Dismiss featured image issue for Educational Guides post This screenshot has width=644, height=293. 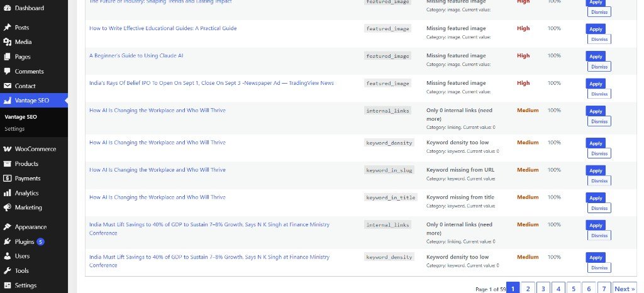[x=599, y=40]
